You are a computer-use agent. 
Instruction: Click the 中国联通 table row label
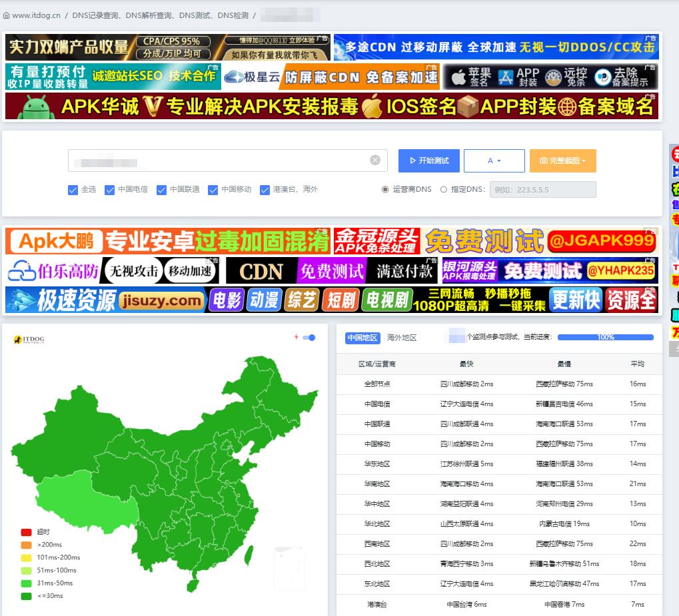376,424
